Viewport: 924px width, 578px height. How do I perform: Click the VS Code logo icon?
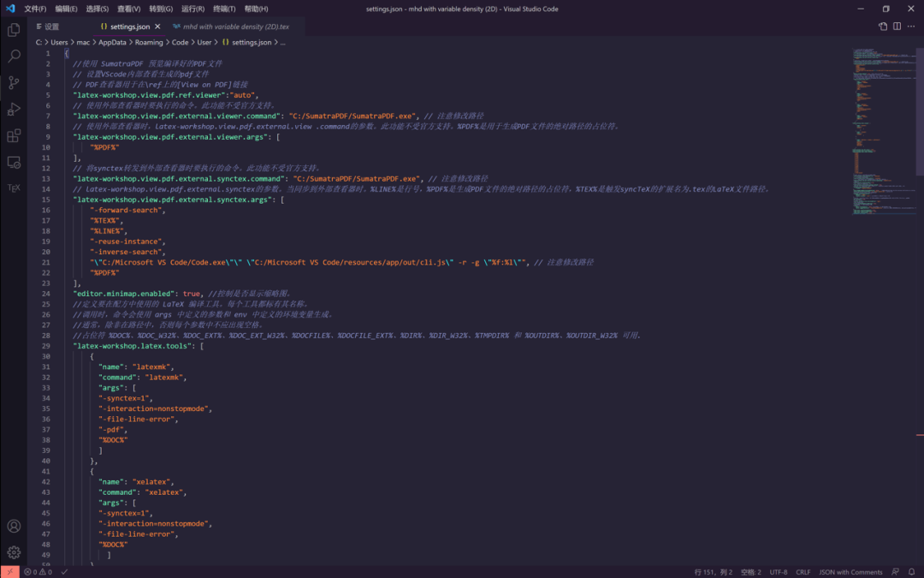point(10,9)
